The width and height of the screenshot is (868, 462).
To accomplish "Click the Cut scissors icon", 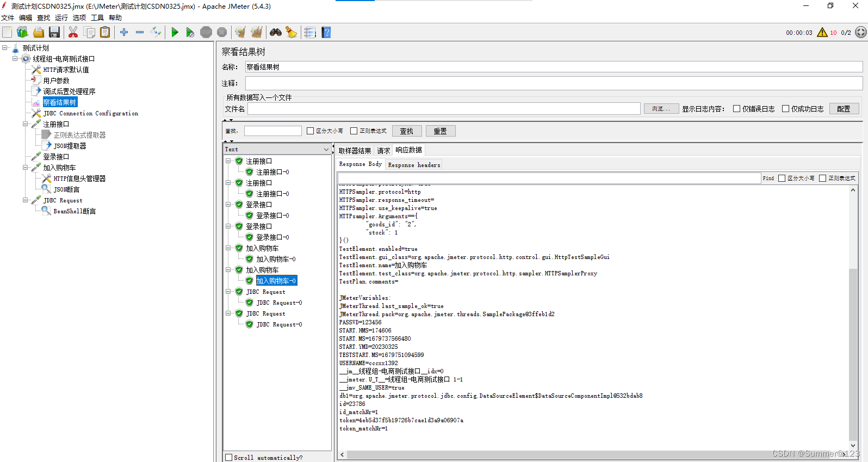I will click(x=73, y=33).
